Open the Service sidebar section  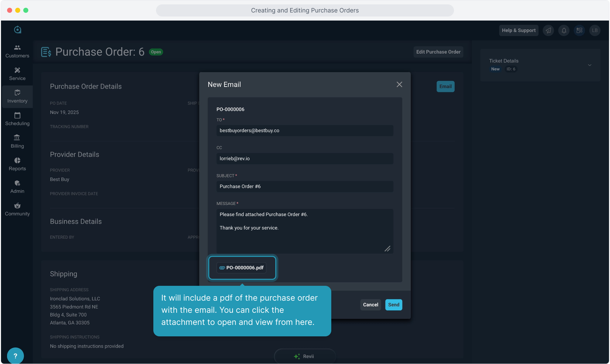point(17,74)
